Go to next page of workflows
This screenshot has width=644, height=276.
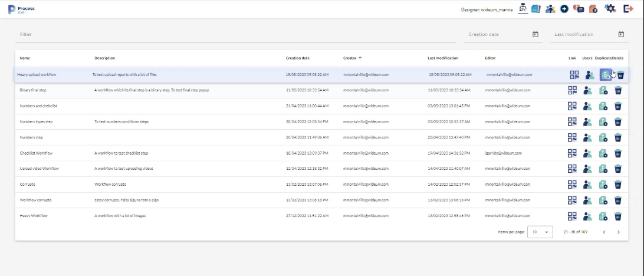pyautogui.click(x=618, y=232)
